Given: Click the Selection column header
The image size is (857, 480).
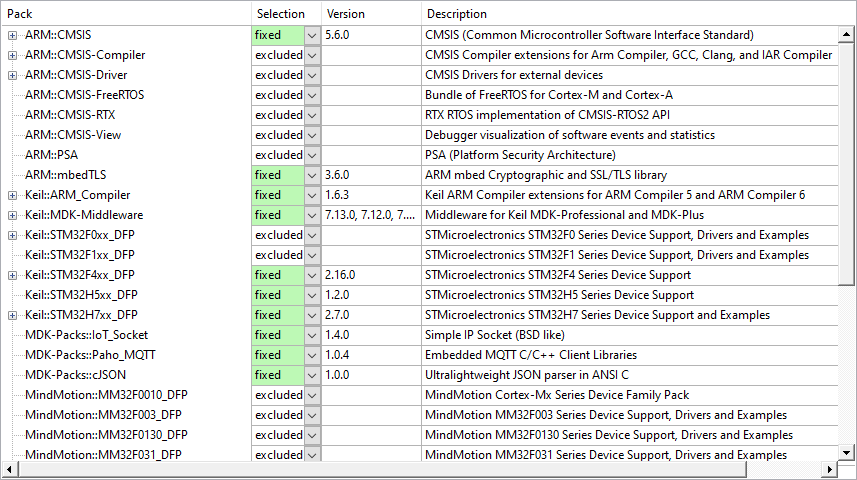Looking at the screenshot, I should pyautogui.click(x=286, y=14).
